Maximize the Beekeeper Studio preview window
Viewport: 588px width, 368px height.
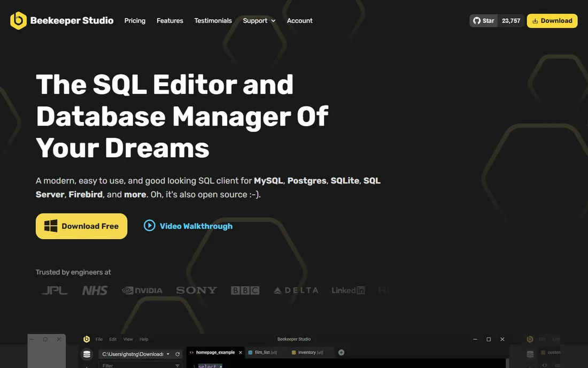[x=489, y=339]
